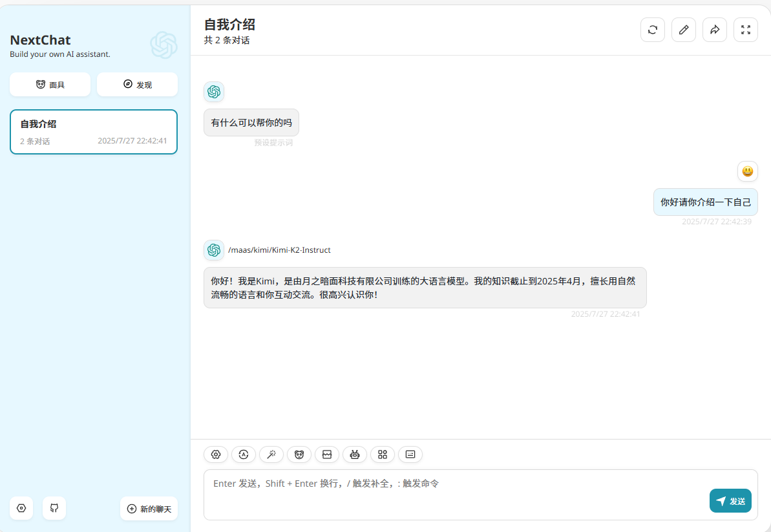Click the 有什么可以帮你的吗 message bubble
The width and height of the screenshot is (771, 532).
pyautogui.click(x=251, y=122)
